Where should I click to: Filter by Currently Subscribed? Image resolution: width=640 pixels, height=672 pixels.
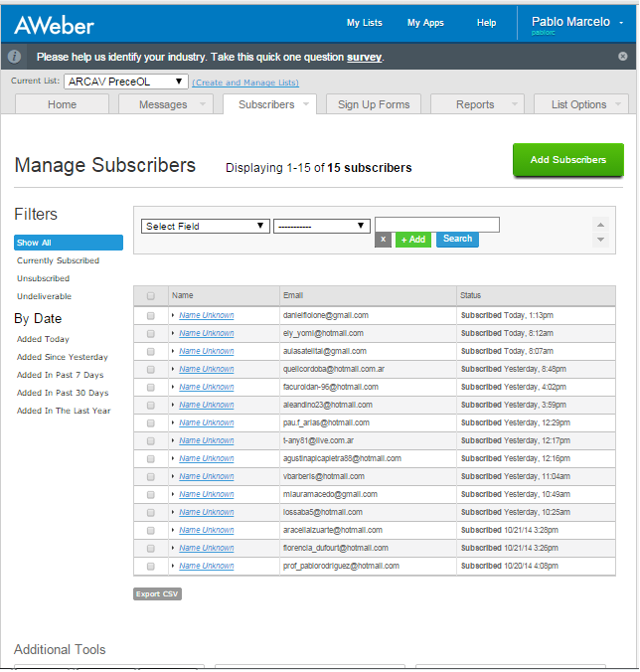click(x=58, y=260)
